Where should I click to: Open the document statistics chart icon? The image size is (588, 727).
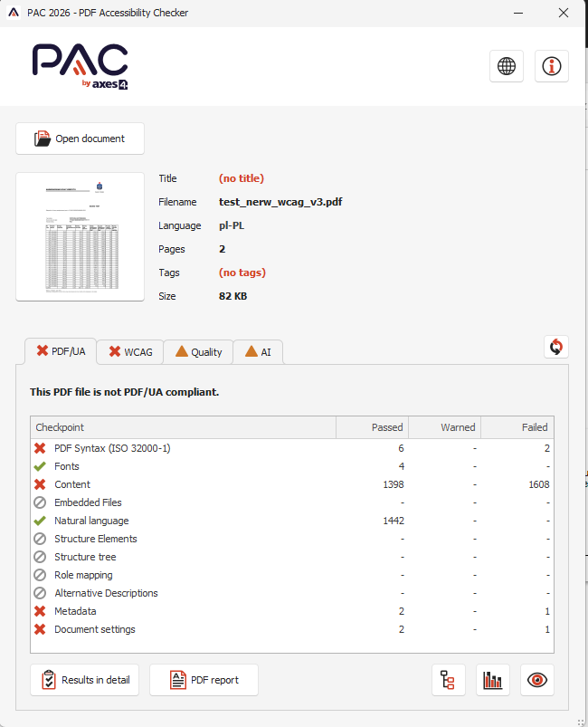pos(492,680)
